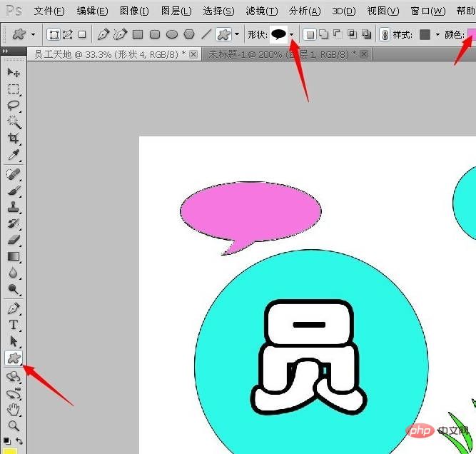Enable Shape Layers drawing mode
Screen dimensions: 476x454
click(54, 34)
